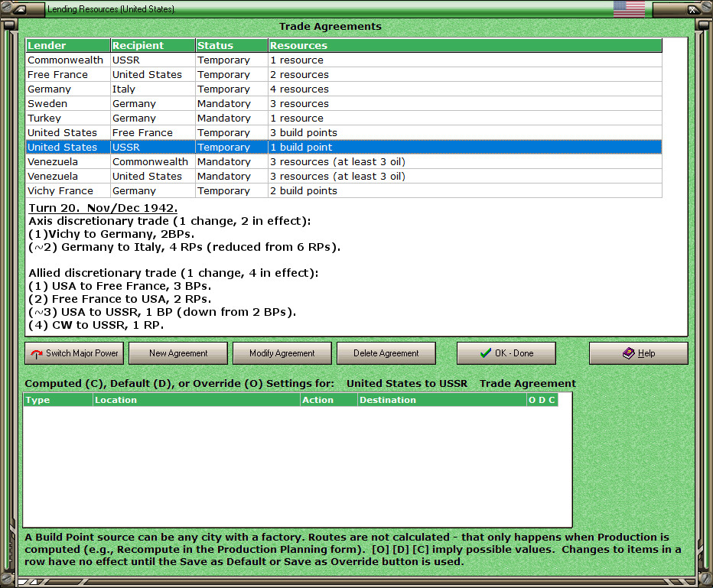Click the Resources column header
The image size is (713, 588).
click(x=465, y=45)
